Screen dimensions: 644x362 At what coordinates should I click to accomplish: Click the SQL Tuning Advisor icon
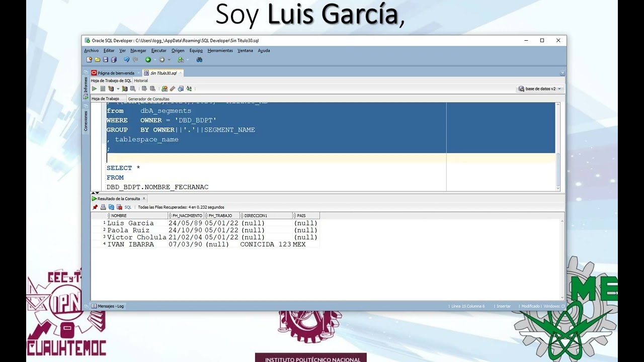pyautogui.click(x=133, y=88)
